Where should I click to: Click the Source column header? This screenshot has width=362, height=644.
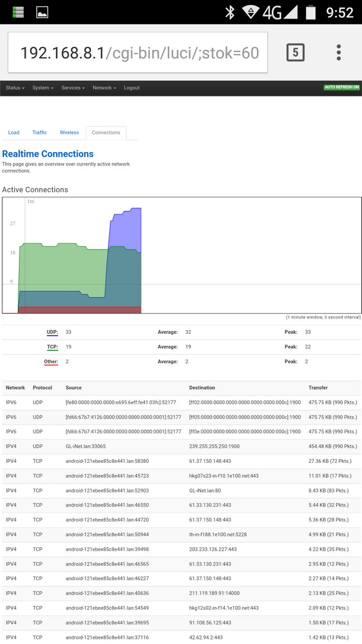pyautogui.click(x=74, y=388)
